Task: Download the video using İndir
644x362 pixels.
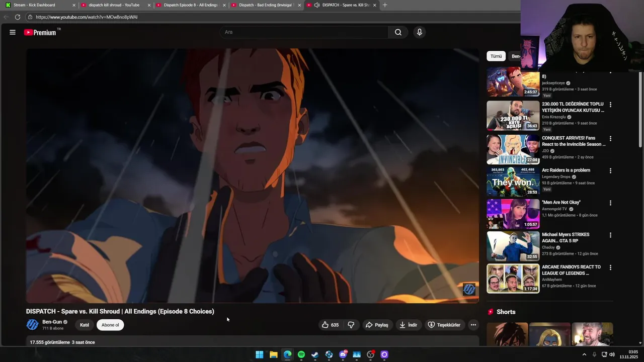Action: coord(409,325)
